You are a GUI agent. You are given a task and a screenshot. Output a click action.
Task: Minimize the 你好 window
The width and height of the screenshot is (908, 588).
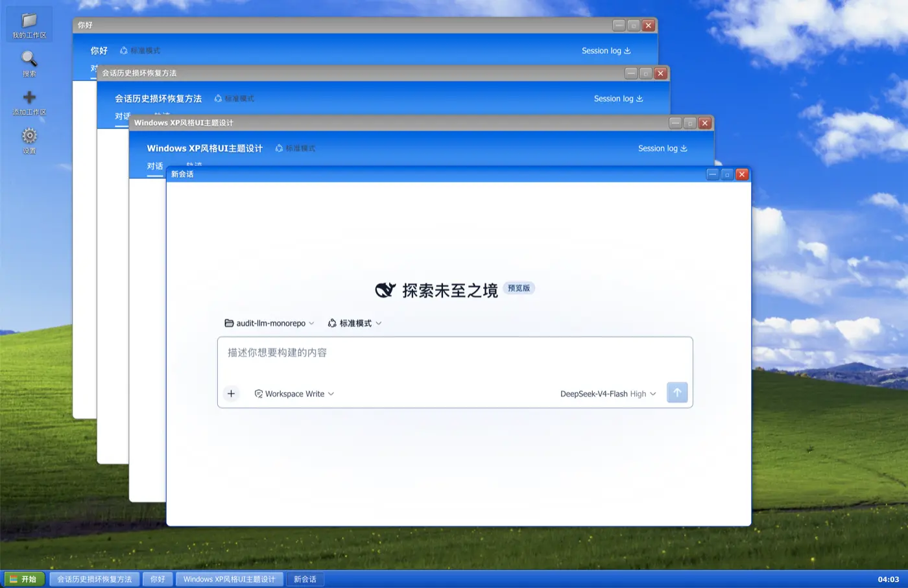[619, 25]
